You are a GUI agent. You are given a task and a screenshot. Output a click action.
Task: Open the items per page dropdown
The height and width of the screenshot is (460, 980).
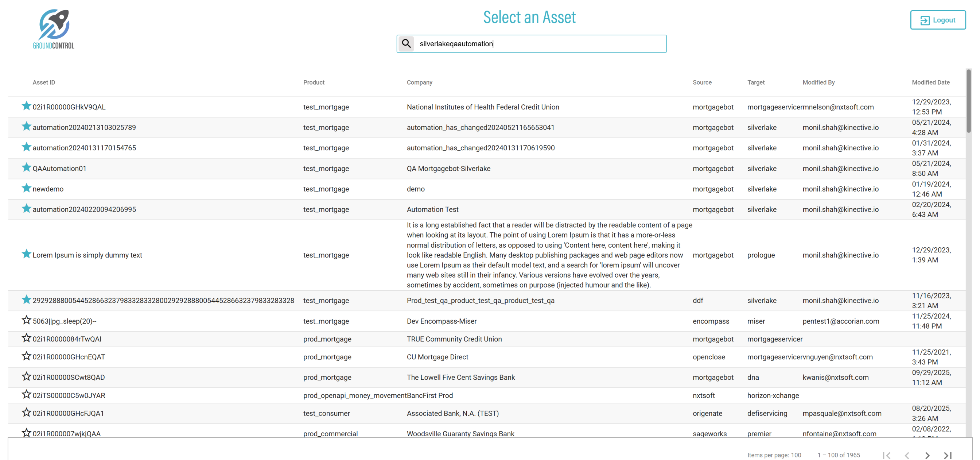(x=796, y=455)
